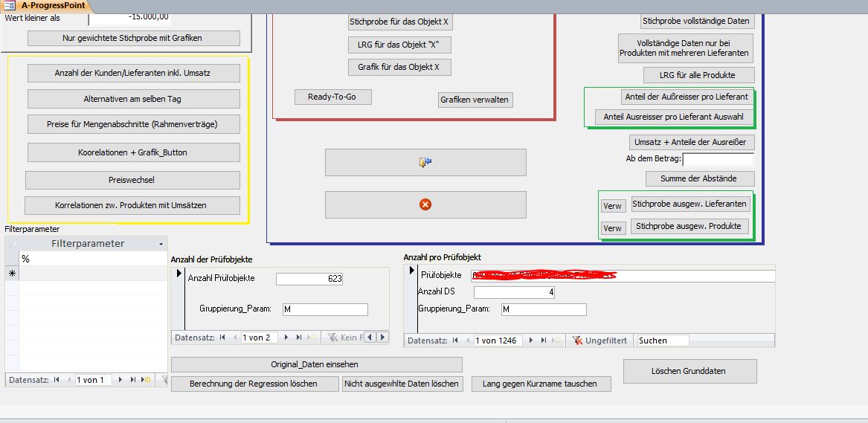868x423 pixels.
Task: Go to next record in Anzahl pro Prüfobjekt
Action: point(531,340)
